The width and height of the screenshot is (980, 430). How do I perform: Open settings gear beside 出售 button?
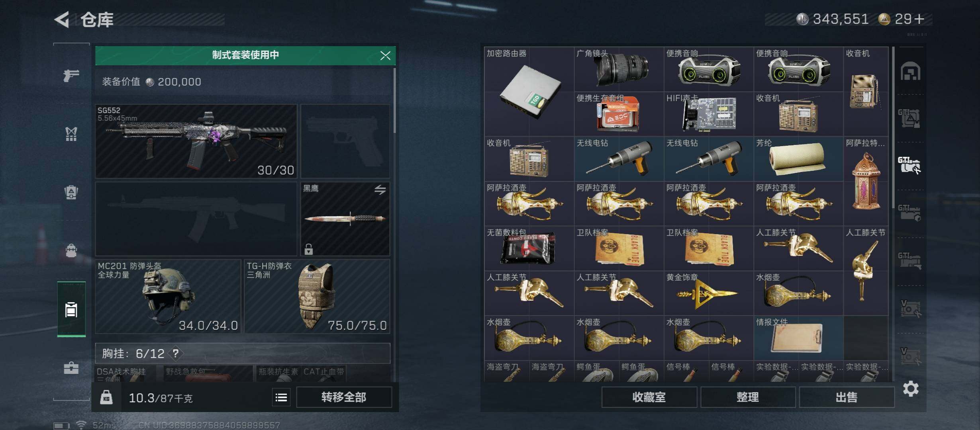[x=911, y=389]
